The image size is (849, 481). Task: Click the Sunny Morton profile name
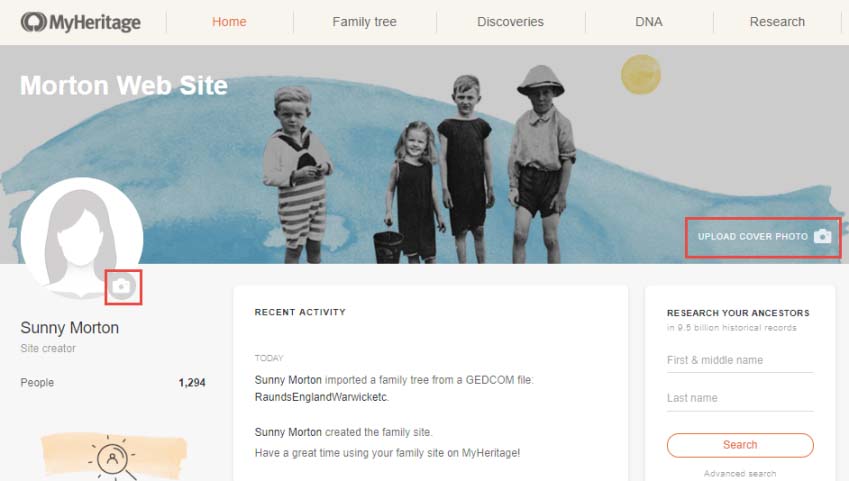(70, 328)
